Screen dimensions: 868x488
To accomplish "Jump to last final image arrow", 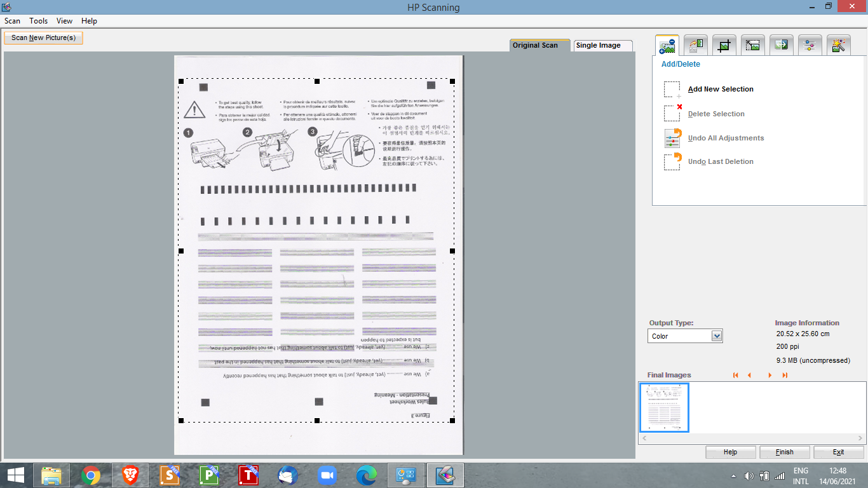I will 785,376.
